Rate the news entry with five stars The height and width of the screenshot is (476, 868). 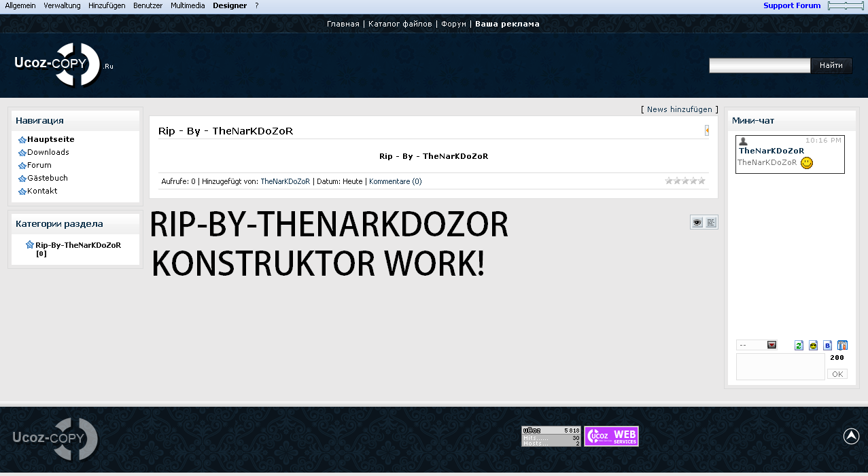pos(701,181)
